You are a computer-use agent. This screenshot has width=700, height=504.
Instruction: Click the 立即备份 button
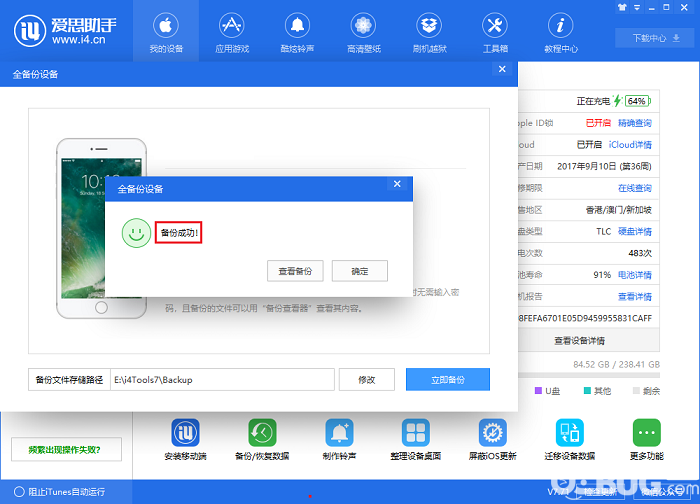point(448,379)
